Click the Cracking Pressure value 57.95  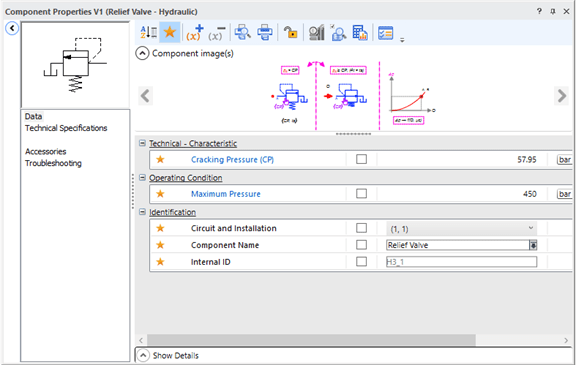(527, 159)
